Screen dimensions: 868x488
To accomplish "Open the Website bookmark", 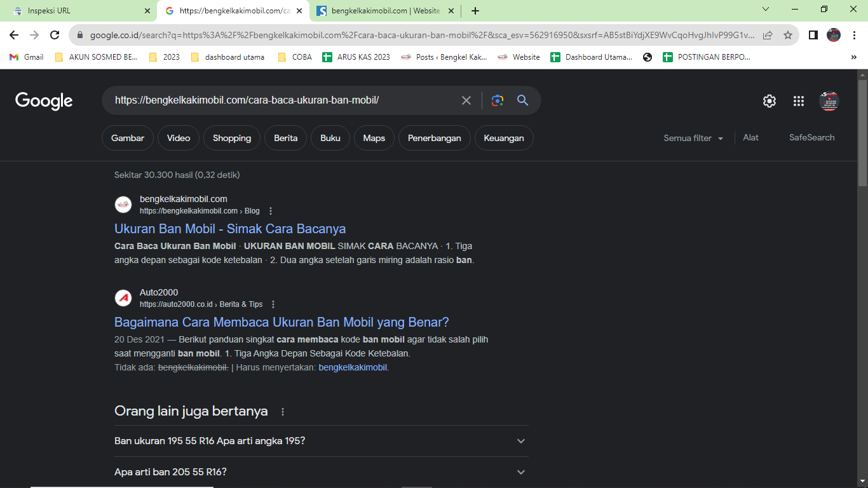I will (519, 57).
